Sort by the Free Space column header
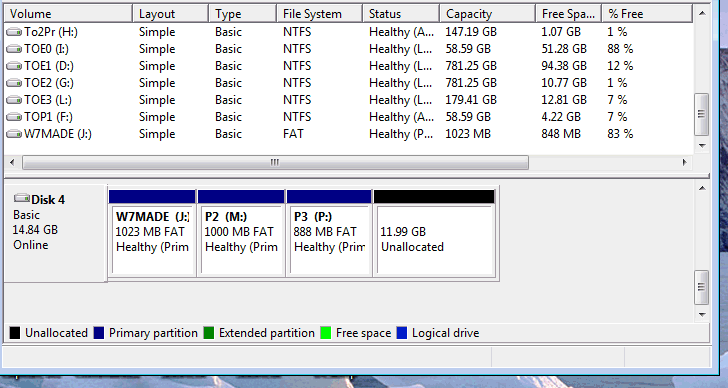 [x=569, y=14]
